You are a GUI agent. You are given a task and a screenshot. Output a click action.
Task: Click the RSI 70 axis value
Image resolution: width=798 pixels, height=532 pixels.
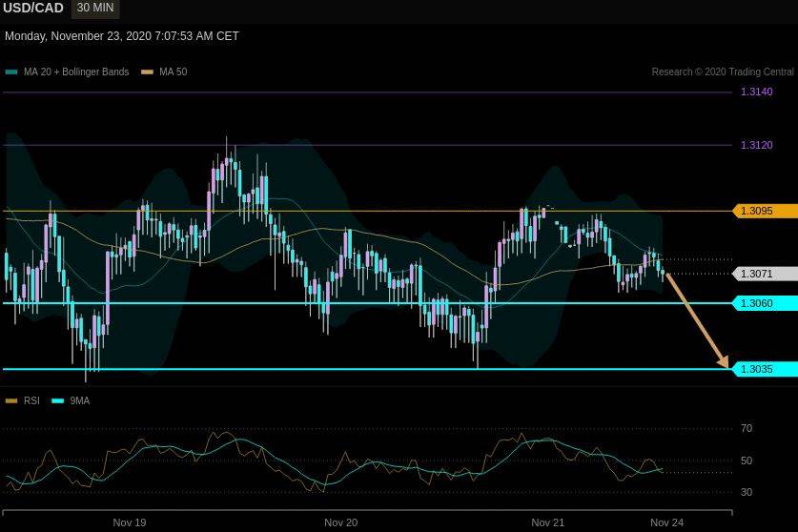pos(747,428)
